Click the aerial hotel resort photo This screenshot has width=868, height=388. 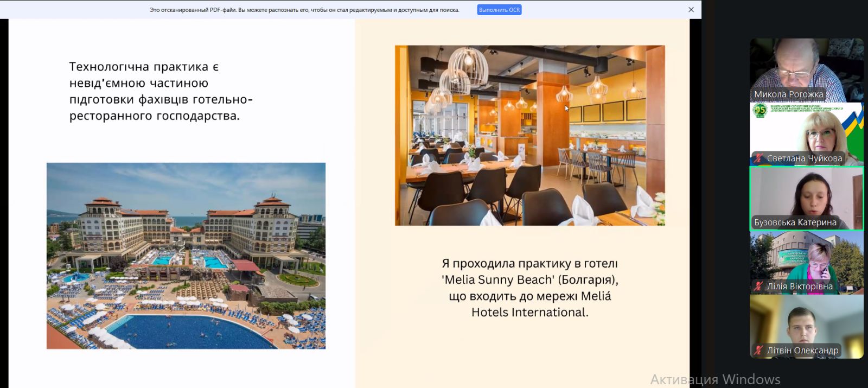pyautogui.click(x=186, y=256)
